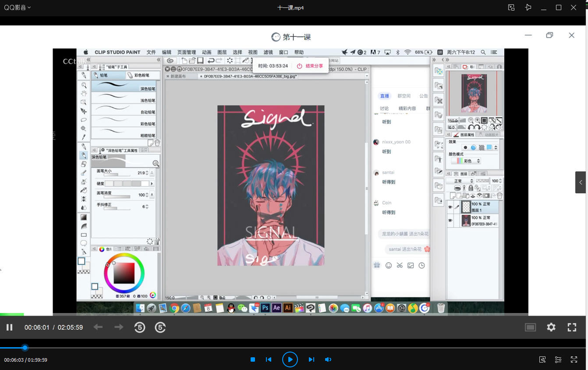Toggle the tone checker effect in 效果 row
This screenshot has width=588, height=370.
point(482,148)
